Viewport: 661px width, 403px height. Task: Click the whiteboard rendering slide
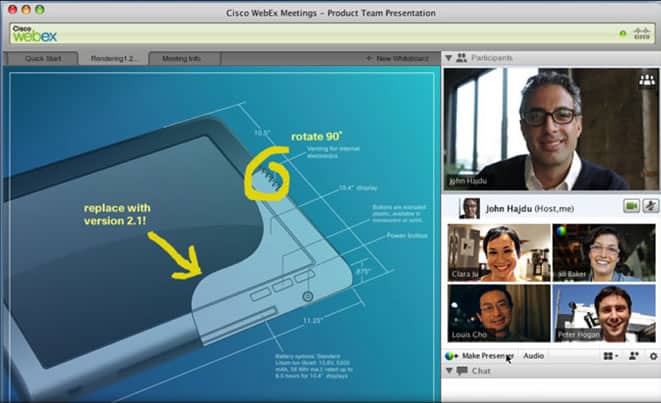(222, 235)
